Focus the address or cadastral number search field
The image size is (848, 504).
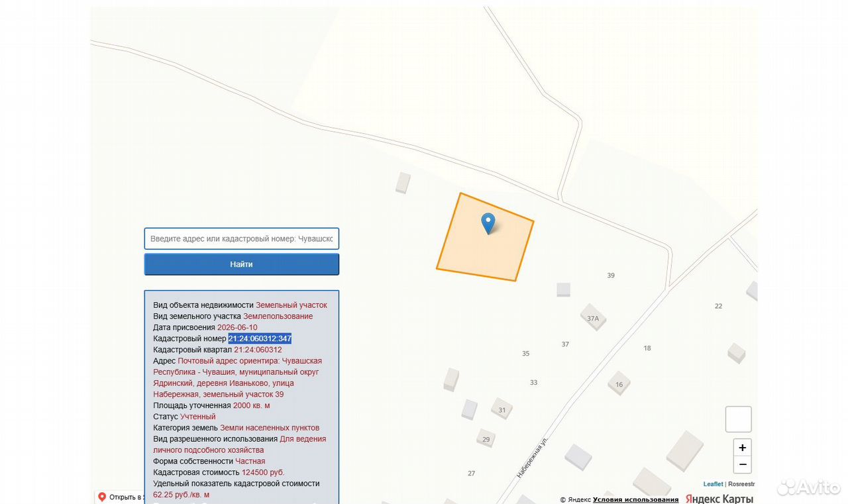point(242,238)
